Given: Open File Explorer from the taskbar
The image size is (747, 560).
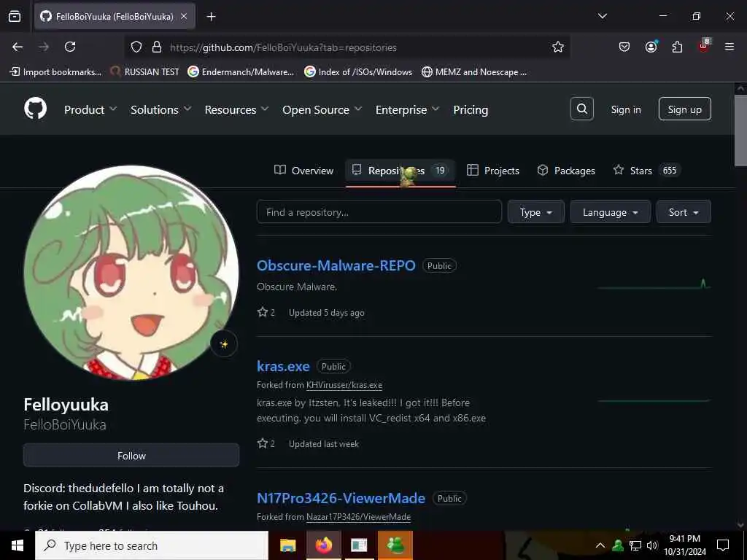Looking at the screenshot, I should [x=287, y=545].
